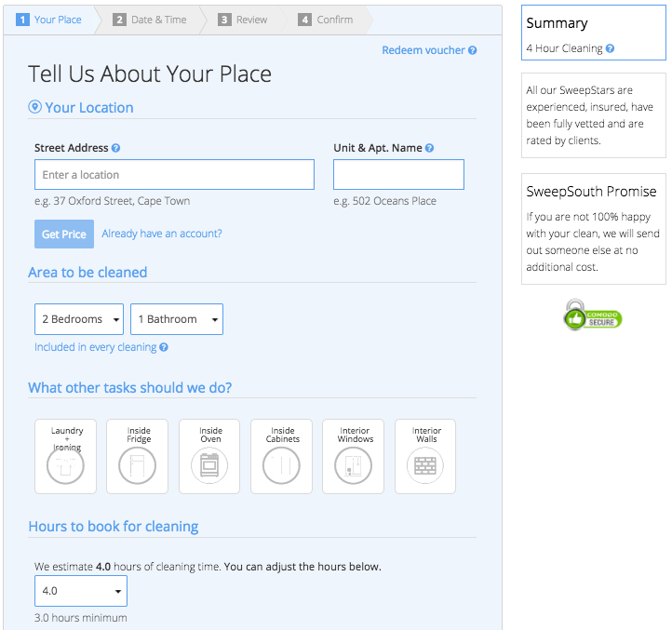
Task: Toggle the Laundry + Ironing task
Action: 67,456
